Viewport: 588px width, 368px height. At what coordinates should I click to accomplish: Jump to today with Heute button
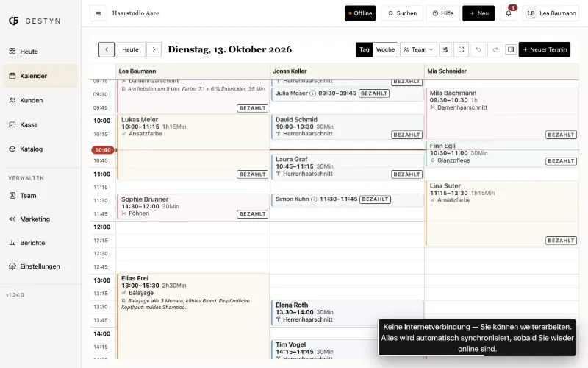click(x=130, y=49)
